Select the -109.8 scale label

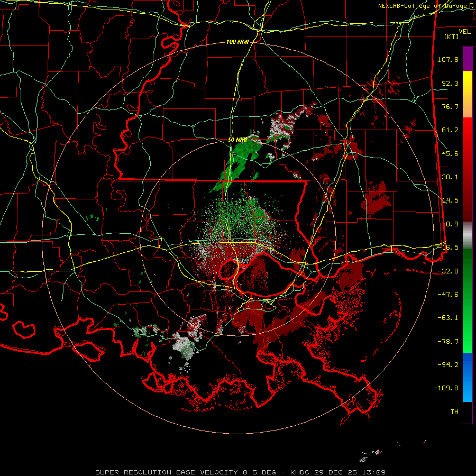pos(446,388)
